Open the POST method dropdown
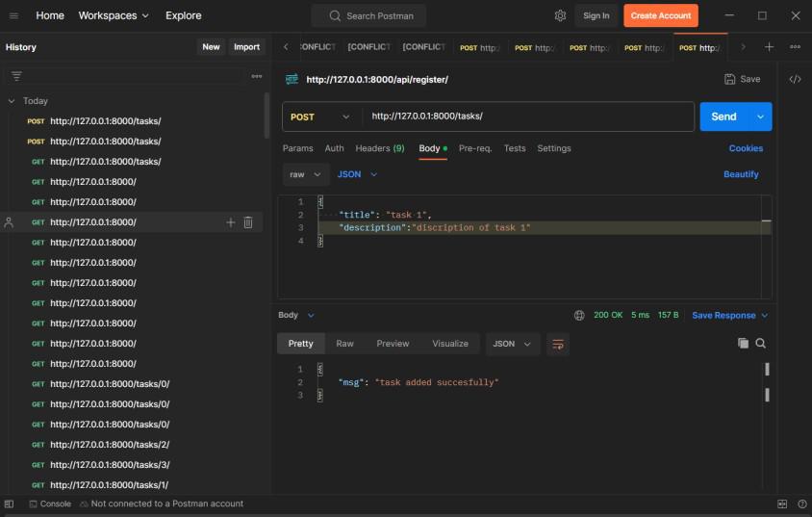Image resolution: width=812 pixels, height=517 pixels. point(321,116)
